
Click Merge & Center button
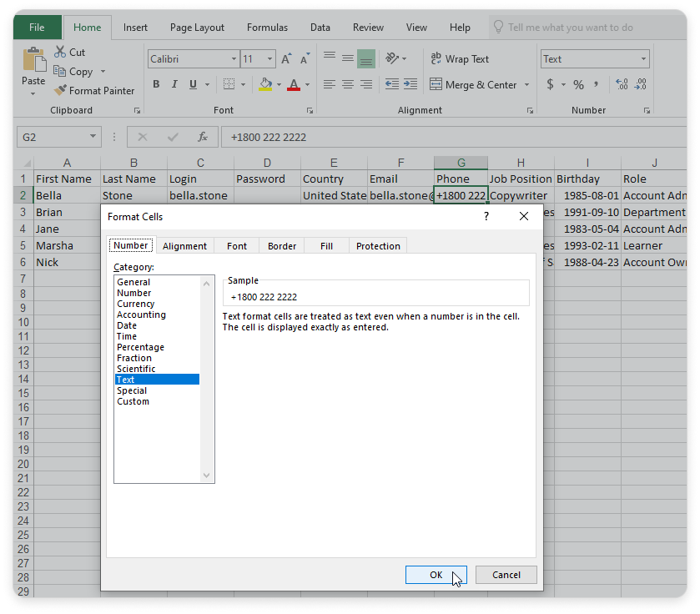(473, 84)
